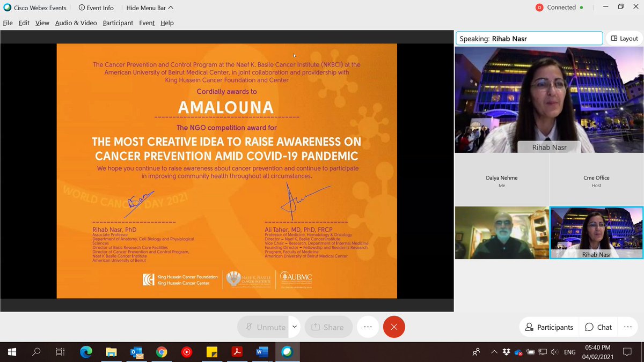644x362 pixels.
Task: Open Dropbox tray icon
Action: pos(506,352)
